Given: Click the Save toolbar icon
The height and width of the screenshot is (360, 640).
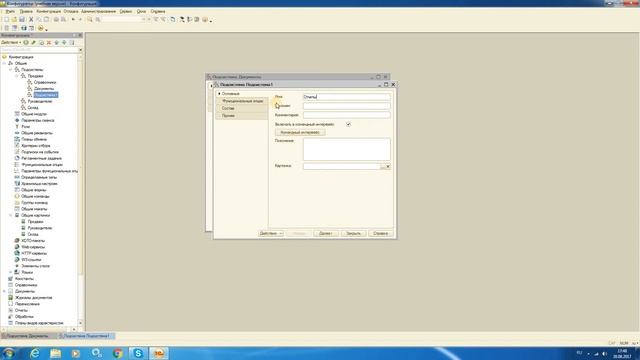Looking at the screenshot, I should [22, 19].
